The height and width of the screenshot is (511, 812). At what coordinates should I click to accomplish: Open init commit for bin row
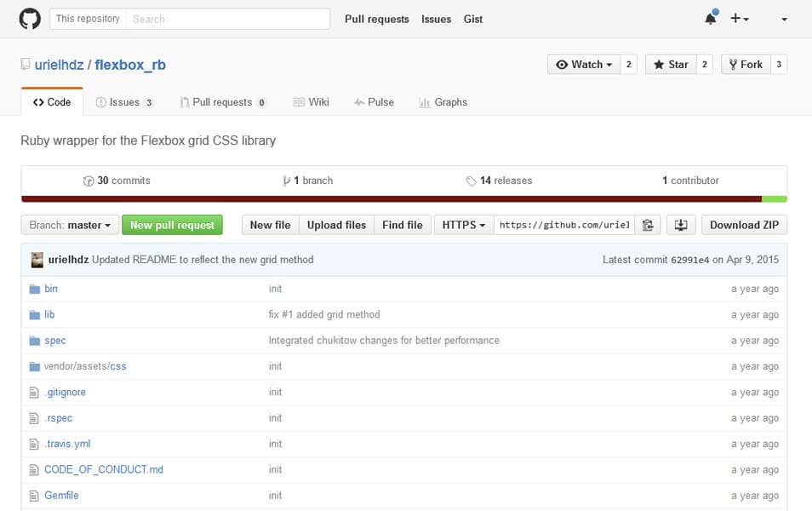coord(275,289)
